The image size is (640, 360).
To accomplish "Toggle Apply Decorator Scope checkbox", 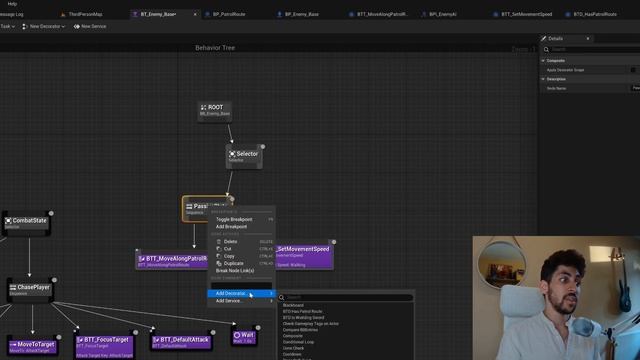I will coord(633,70).
